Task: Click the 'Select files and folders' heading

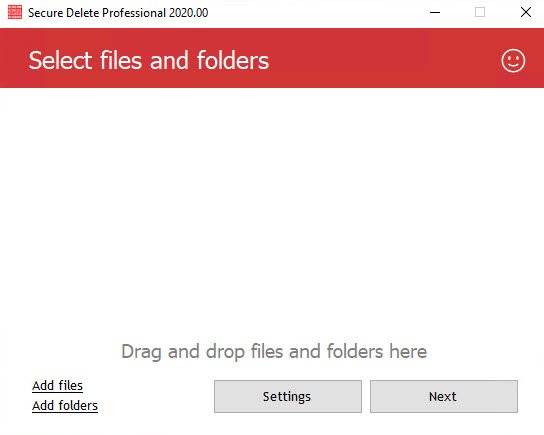Action: coord(149,60)
